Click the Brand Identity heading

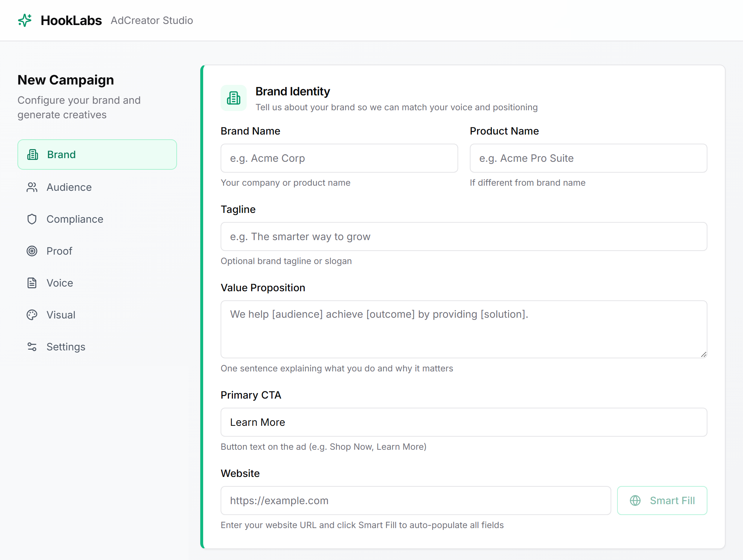coord(292,91)
